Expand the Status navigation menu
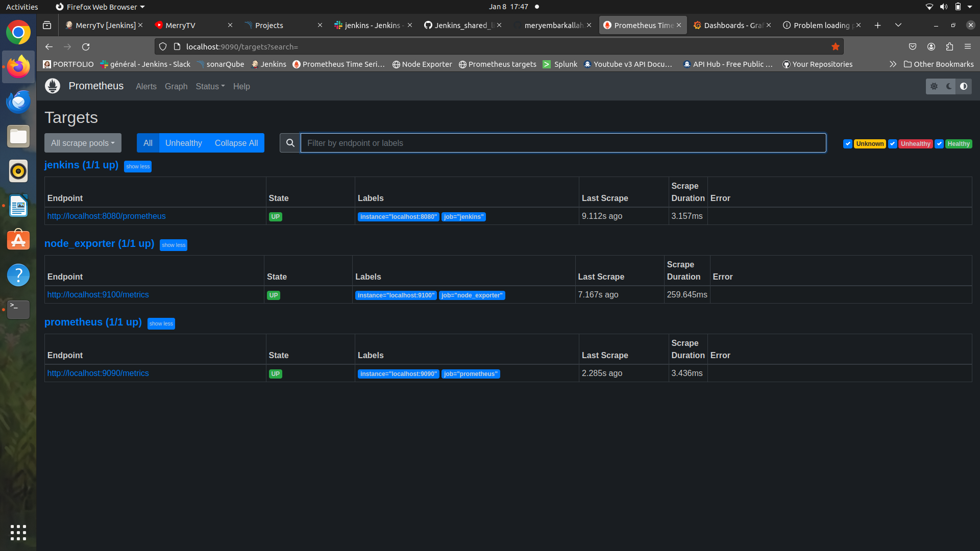This screenshot has width=980, height=551. 210,86
